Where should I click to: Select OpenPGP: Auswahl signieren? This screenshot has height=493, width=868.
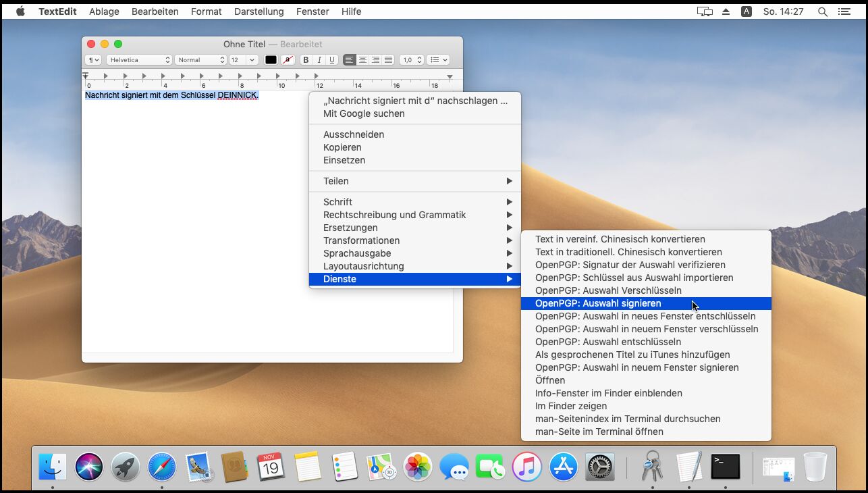click(x=598, y=303)
